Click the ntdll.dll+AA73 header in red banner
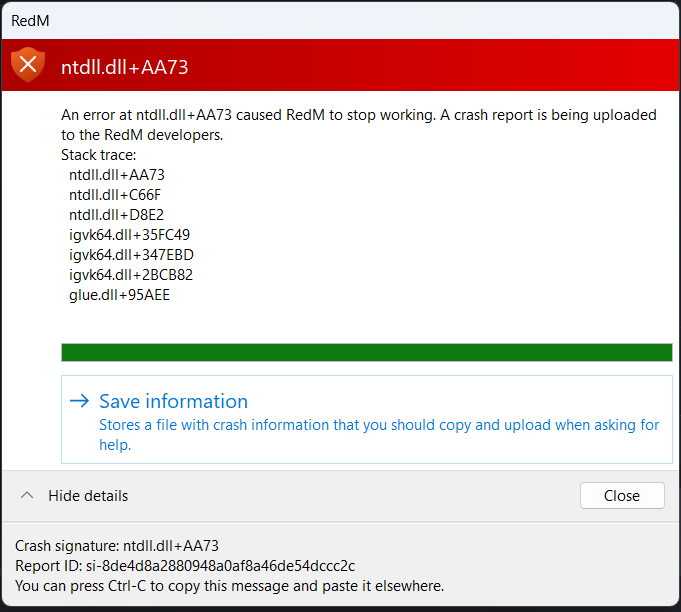 click(x=124, y=67)
